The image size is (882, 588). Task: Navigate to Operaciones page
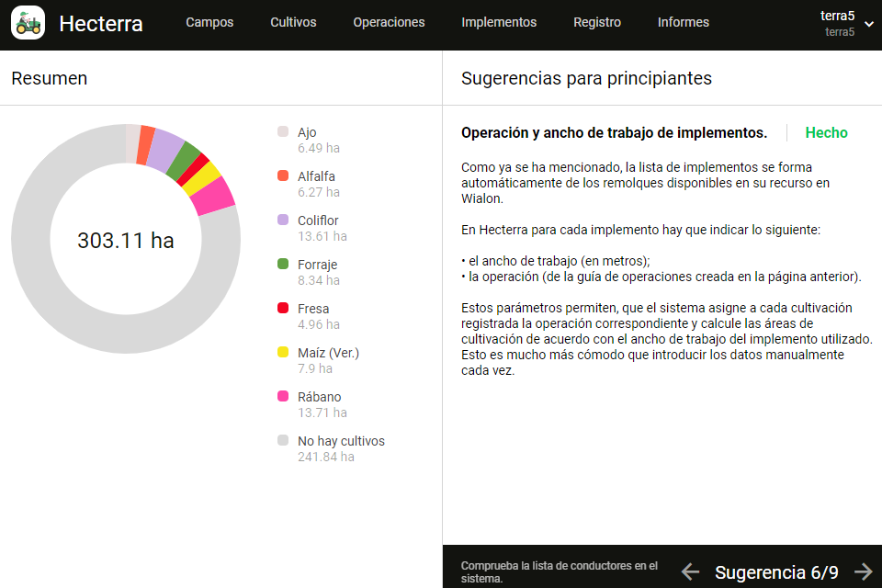click(389, 22)
